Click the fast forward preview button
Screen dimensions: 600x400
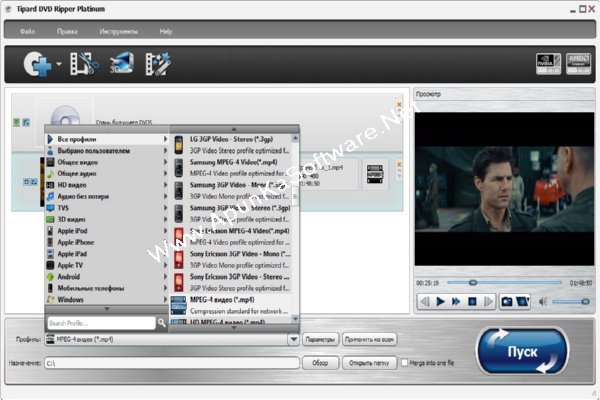click(456, 302)
